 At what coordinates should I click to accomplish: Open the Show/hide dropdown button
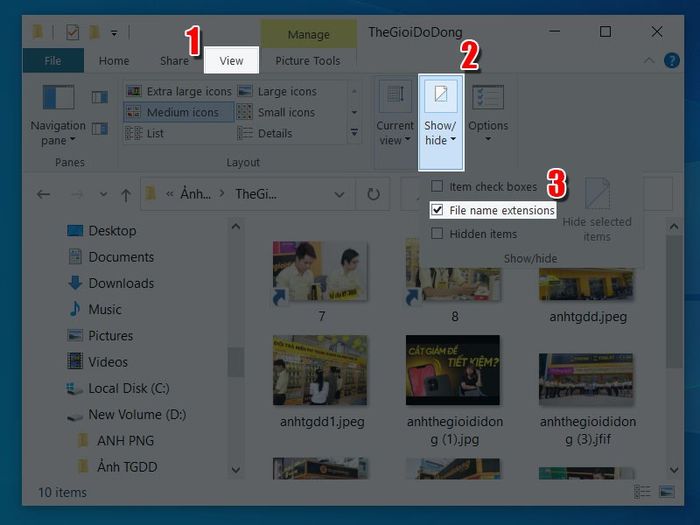(441, 122)
